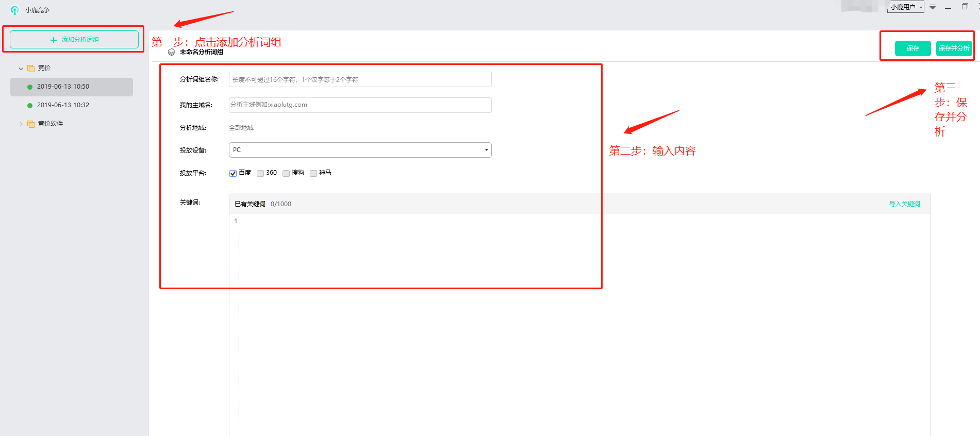Image resolution: width=980 pixels, height=436 pixels.
Task: Select the 竞价 folder label
Action: [44, 68]
